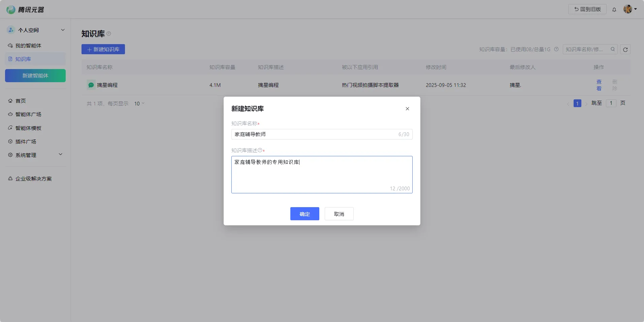Click the 摘星编程 knowledge base green icon
Screen dimensions: 644x322
pyautogui.click(x=91, y=85)
